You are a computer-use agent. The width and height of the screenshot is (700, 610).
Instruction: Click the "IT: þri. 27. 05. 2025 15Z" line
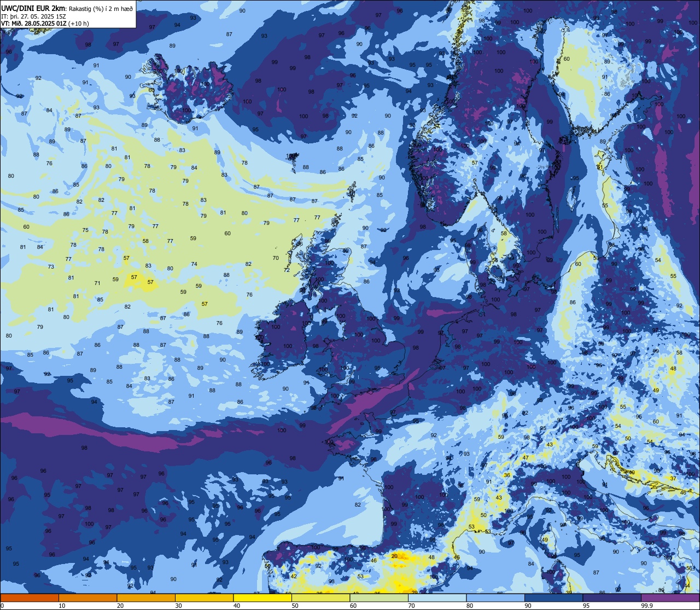point(34,16)
